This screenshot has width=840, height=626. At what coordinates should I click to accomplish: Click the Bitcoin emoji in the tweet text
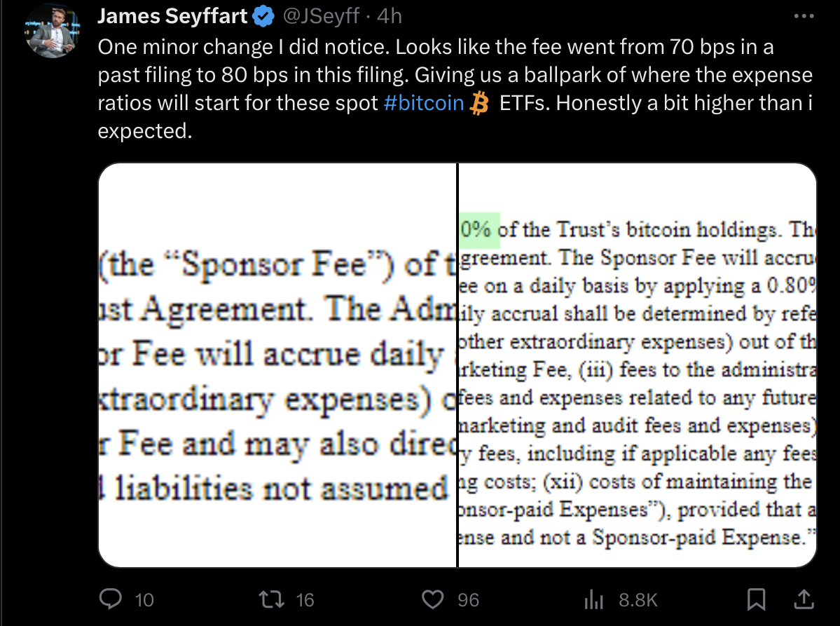[x=479, y=104]
